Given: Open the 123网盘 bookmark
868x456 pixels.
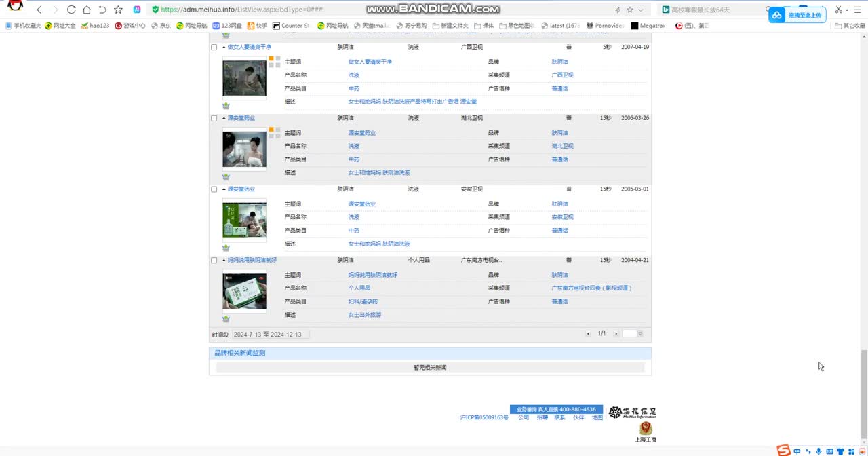Looking at the screenshot, I should (227, 26).
